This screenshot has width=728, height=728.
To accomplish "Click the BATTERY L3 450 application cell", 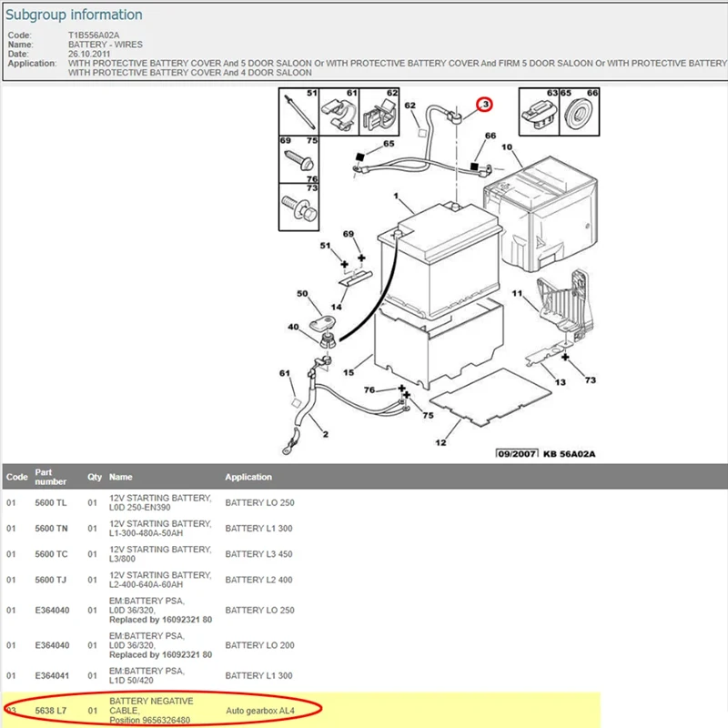I will pyautogui.click(x=258, y=554).
